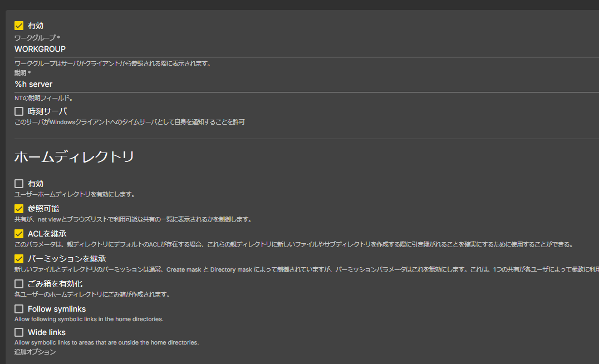Enable the 時刻サーバ checkbox
599x364 pixels.
pyautogui.click(x=18, y=111)
